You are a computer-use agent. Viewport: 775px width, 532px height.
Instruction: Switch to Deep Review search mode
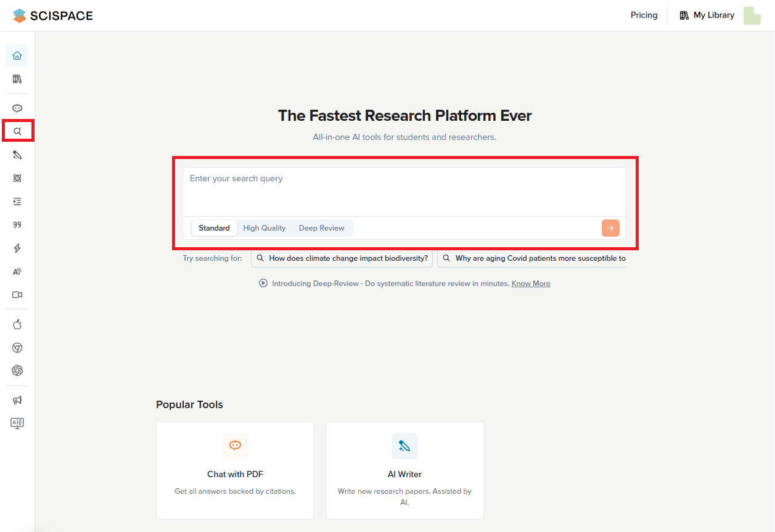click(322, 228)
